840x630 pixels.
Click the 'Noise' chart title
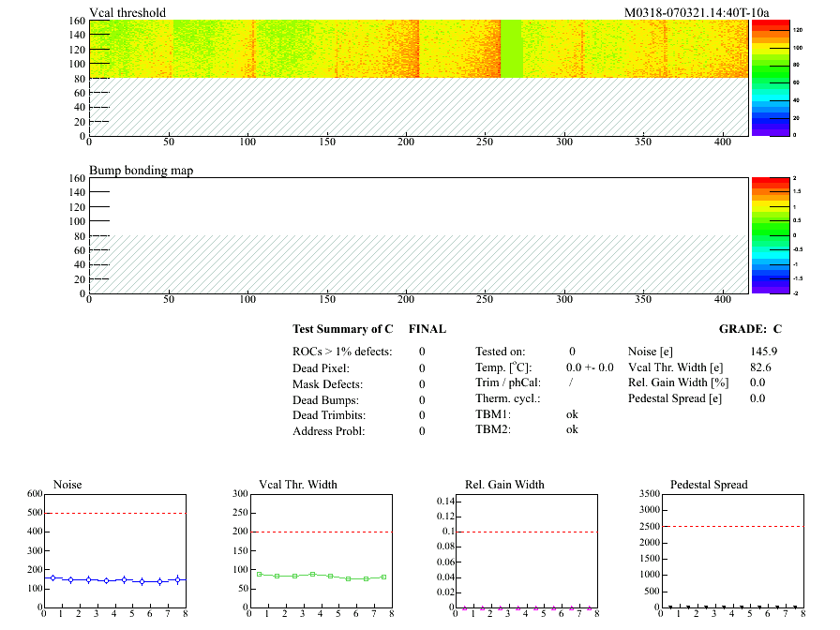tap(68, 485)
